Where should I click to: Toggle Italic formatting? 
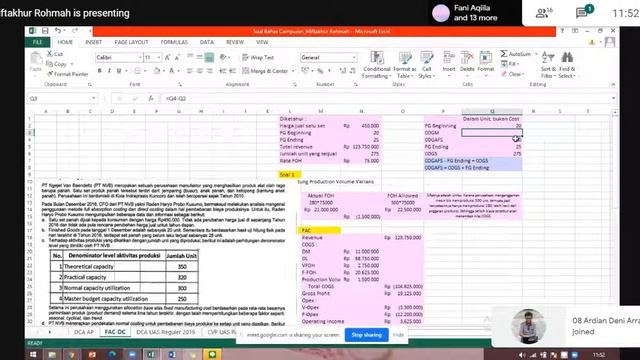(x=109, y=71)
